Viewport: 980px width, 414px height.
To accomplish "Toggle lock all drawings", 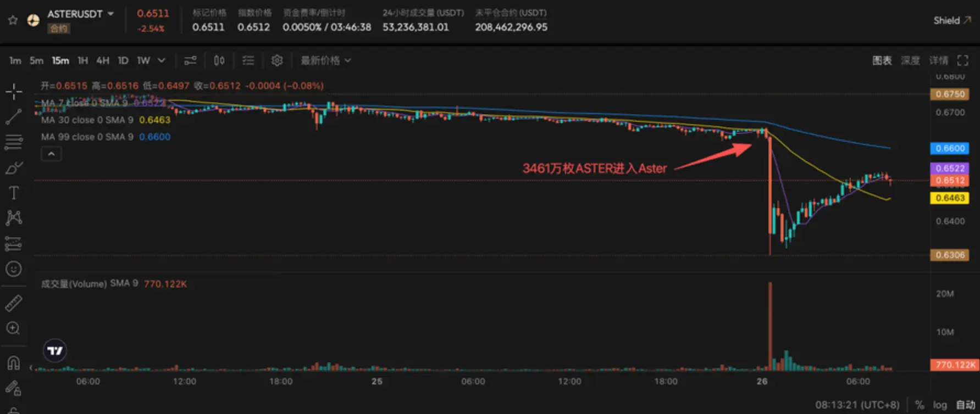I will (x=13, y=388).
